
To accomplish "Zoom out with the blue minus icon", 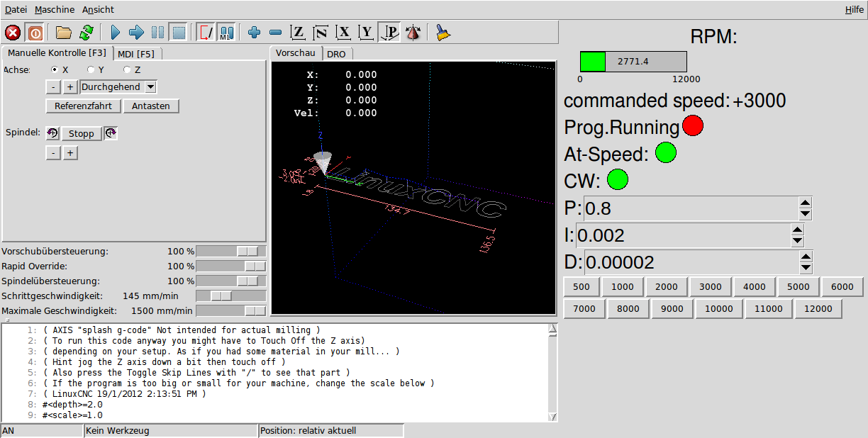I will pyautogui.click(x=276, y=33).
